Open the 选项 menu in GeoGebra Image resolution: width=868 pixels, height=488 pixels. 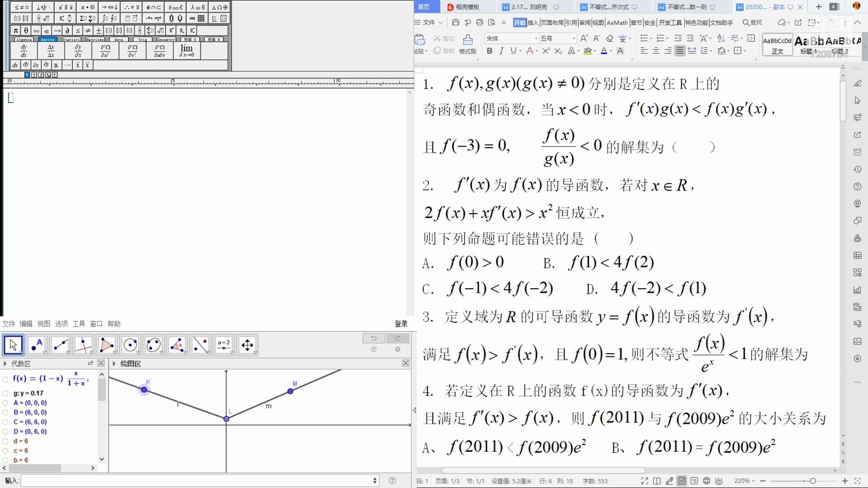click(x=61, y=324)
